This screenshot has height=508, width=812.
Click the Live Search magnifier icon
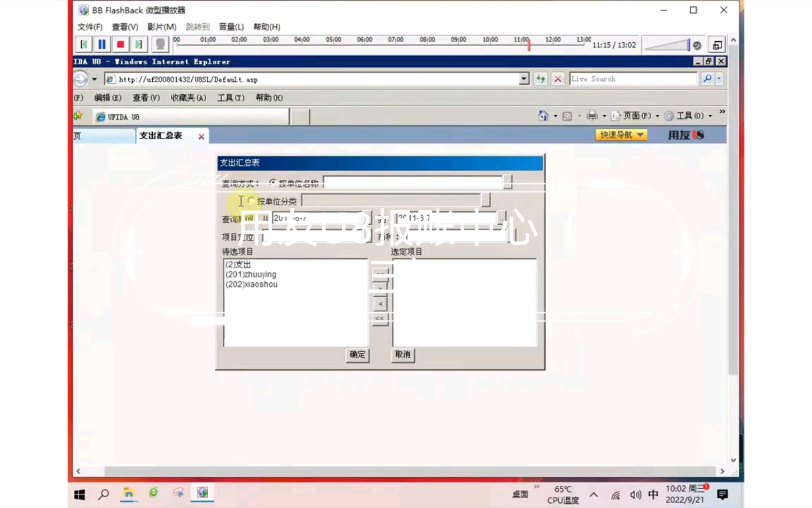coord(707,79)
